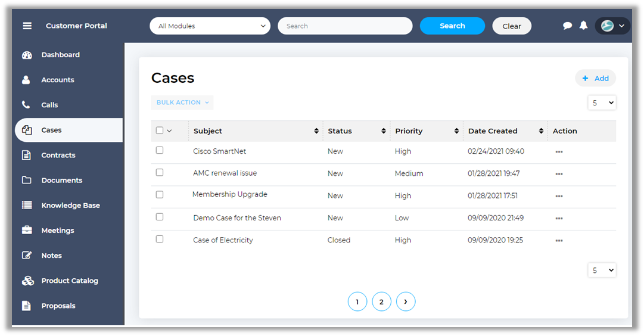Click the Meetings briefcase icon
644x336 pixels.
(x=27, y=231)
